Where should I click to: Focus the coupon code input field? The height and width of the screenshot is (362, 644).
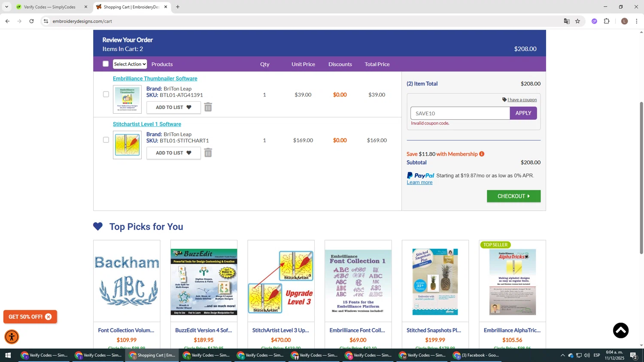click(460, 113)
